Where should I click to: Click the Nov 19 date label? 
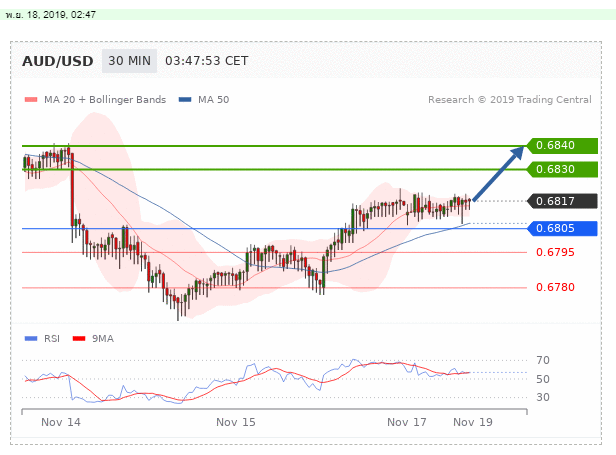[473, 422]
